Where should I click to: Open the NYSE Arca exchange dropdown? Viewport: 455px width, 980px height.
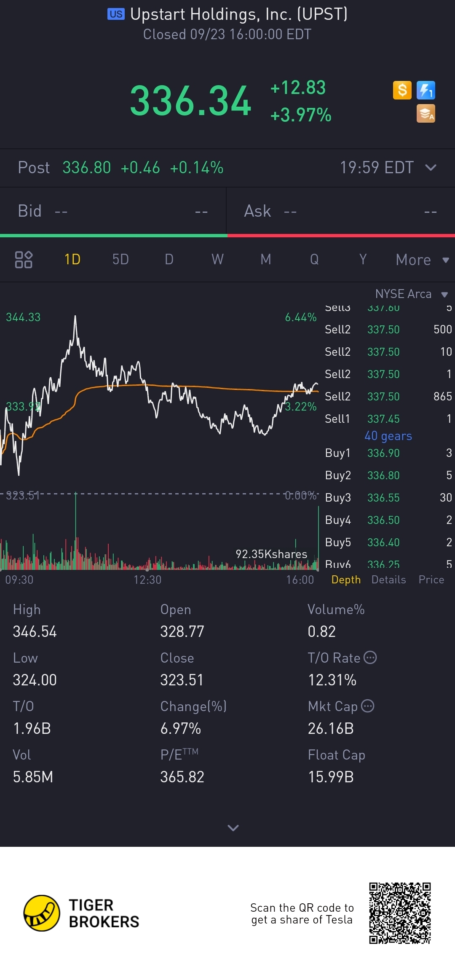(412, 294)
